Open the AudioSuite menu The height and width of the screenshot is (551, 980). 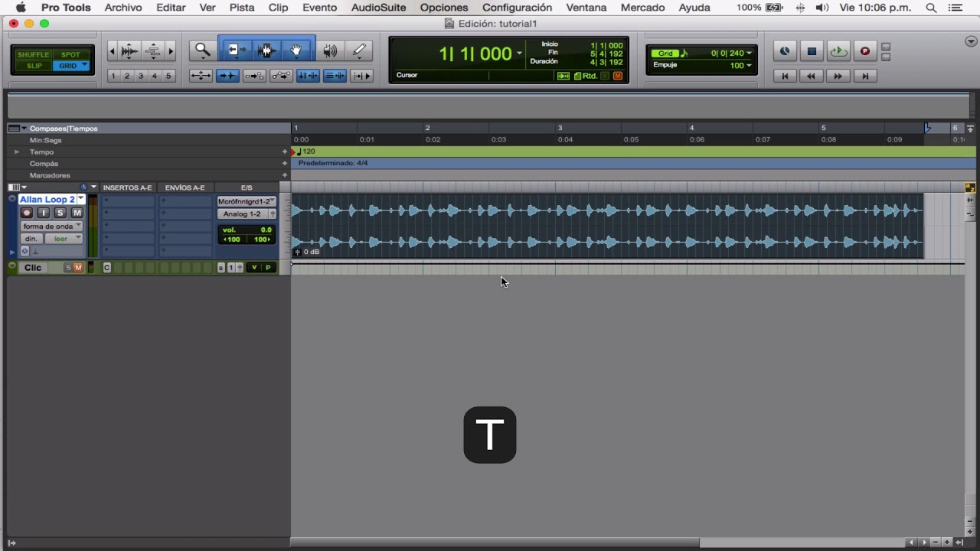coord(378,8)
